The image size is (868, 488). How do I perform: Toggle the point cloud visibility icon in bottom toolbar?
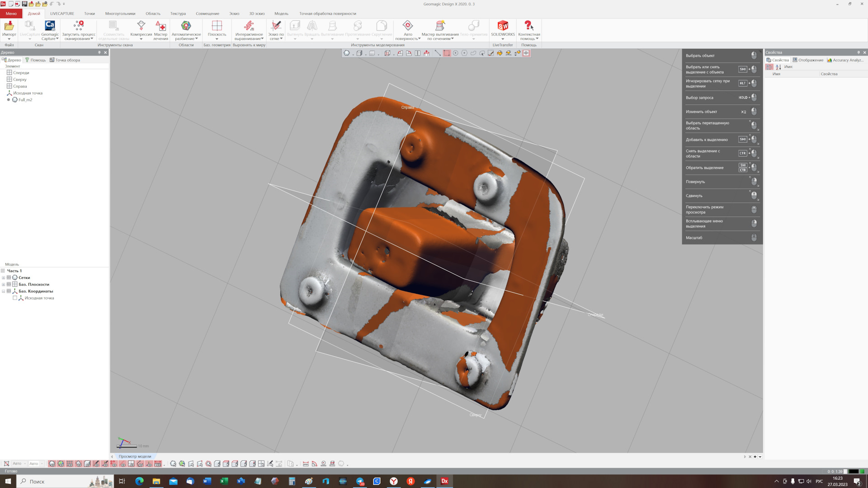[x=70, y=464]
